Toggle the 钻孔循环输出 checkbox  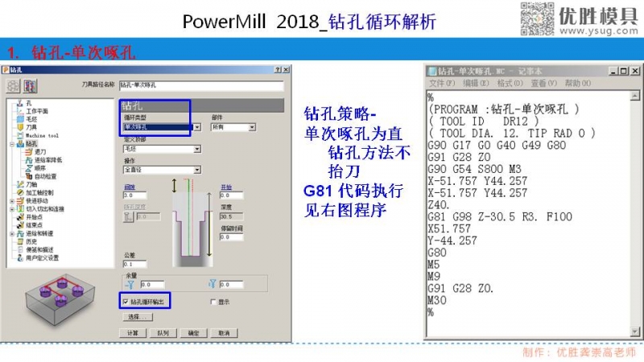pos(126,302)
